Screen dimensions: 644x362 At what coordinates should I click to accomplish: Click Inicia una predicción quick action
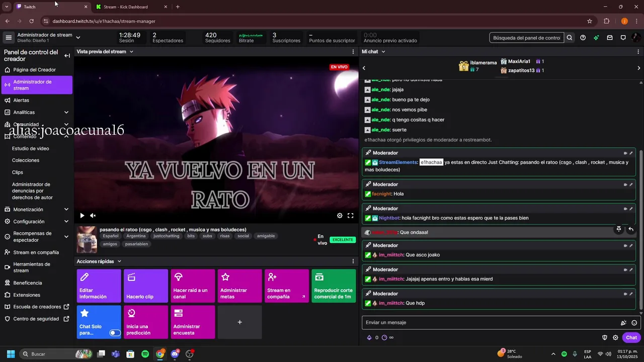point(146,322)
